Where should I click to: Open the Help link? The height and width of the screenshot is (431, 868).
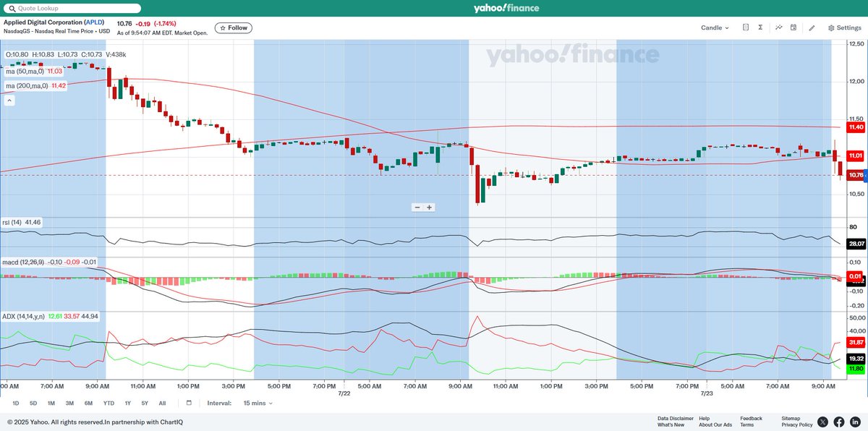coord(704,418)
